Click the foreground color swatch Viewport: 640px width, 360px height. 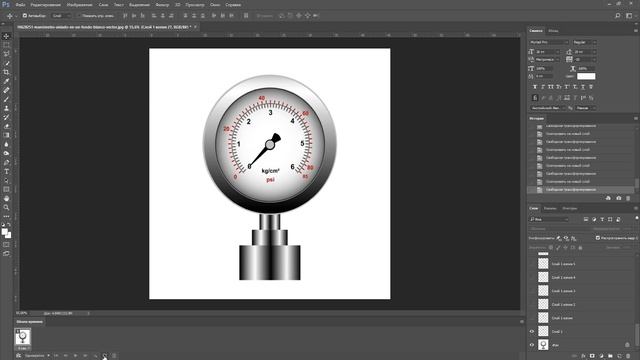pyautogui.click(x=4, y=232)
